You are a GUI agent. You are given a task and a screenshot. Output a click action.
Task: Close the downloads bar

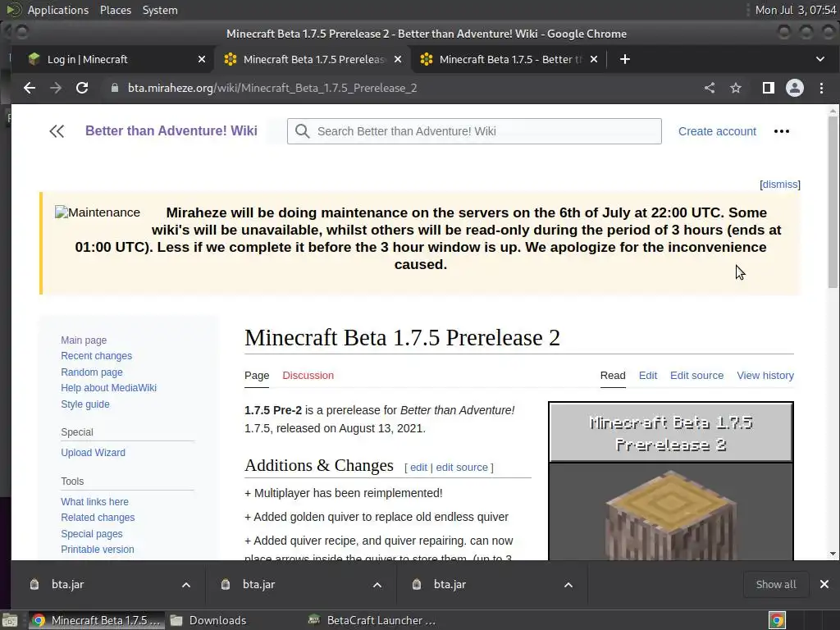point(824,584)
